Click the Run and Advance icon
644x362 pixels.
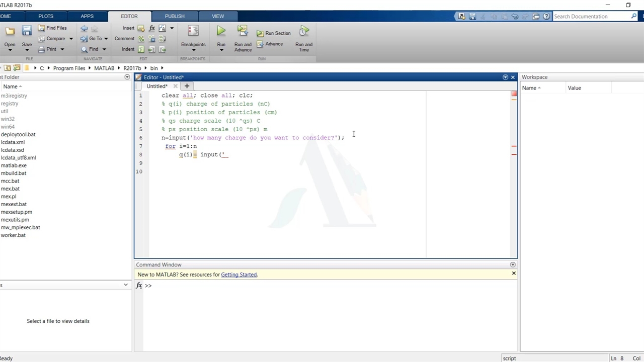coord(243,31)
